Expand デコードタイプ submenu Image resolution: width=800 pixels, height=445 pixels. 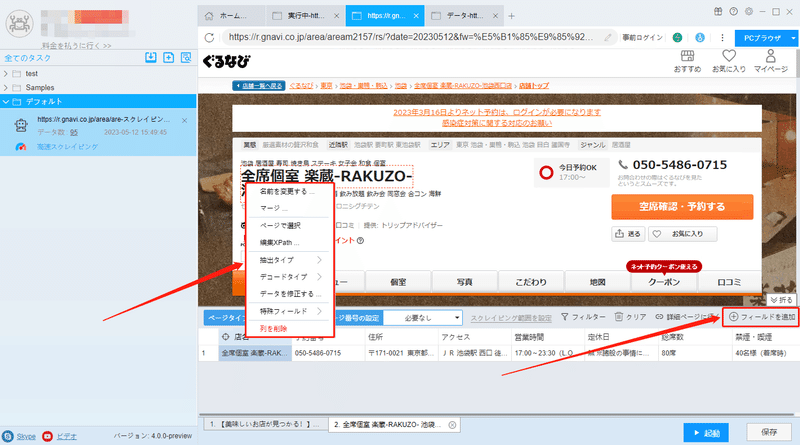coord(290,277)
